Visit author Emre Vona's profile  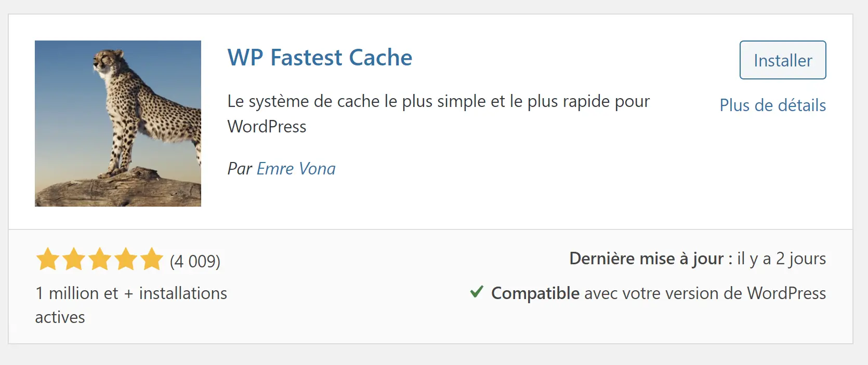(x=296, y=168)
